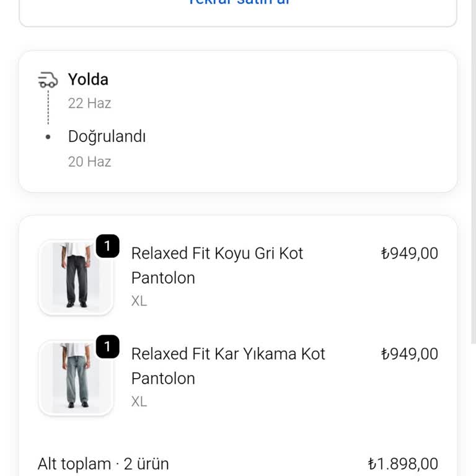
Task: Click the ₺949,00 price of grey jeans
Action: 410,253
